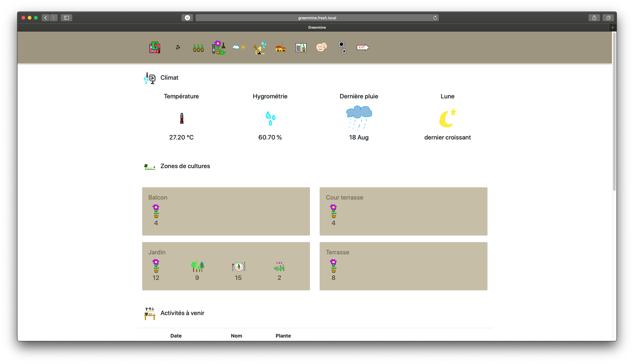Open the plant encyclopedia book icon

point(301,48)
